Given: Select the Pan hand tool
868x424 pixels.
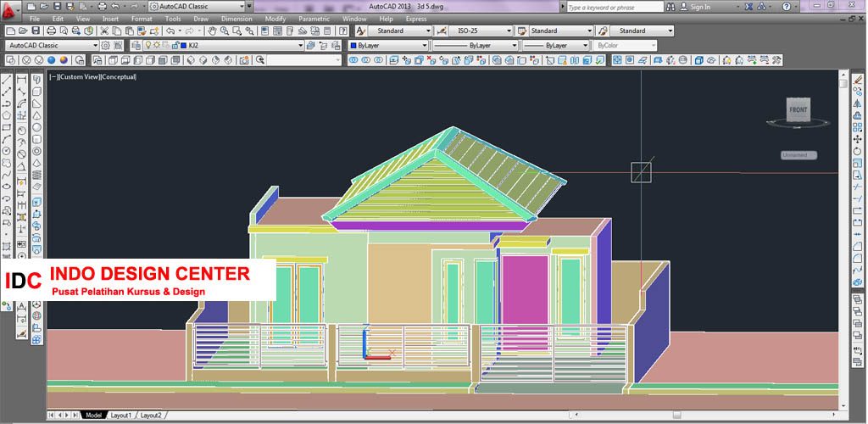Looking at the screenshot, I should point(212,31).
